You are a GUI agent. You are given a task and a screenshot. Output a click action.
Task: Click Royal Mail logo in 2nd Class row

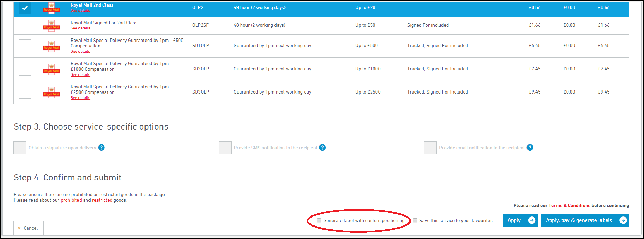pos(52,8)
